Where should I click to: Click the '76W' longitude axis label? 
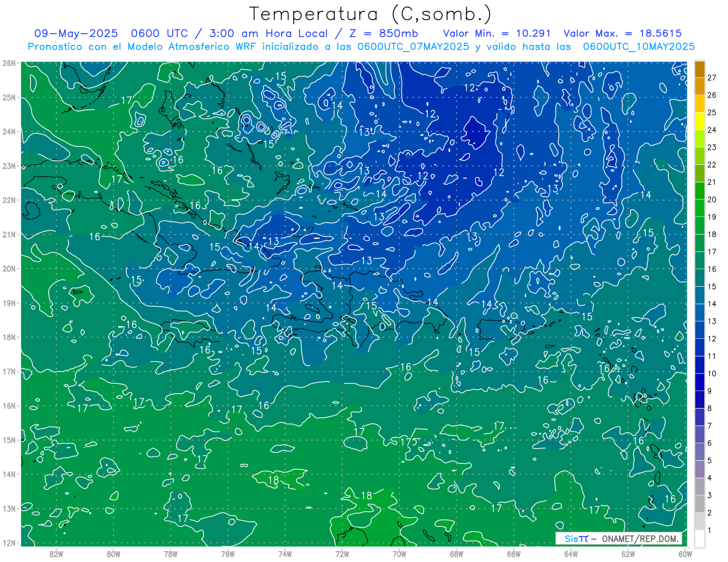tap(228, 553)
